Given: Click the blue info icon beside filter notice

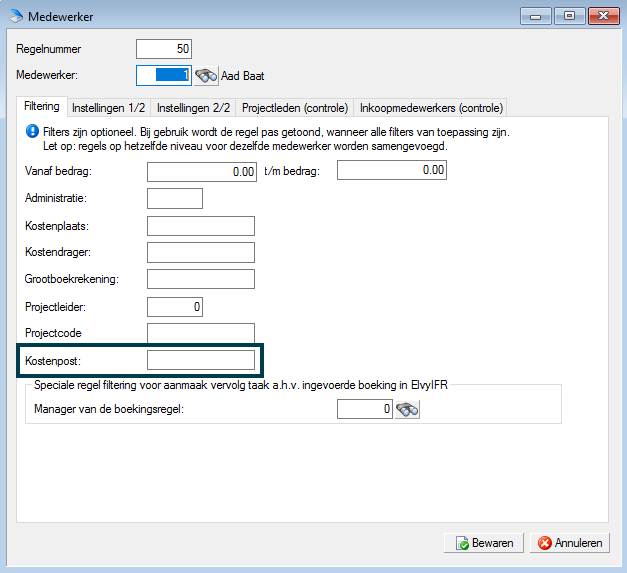Looking at the screenshot, I should click(32, 132).
